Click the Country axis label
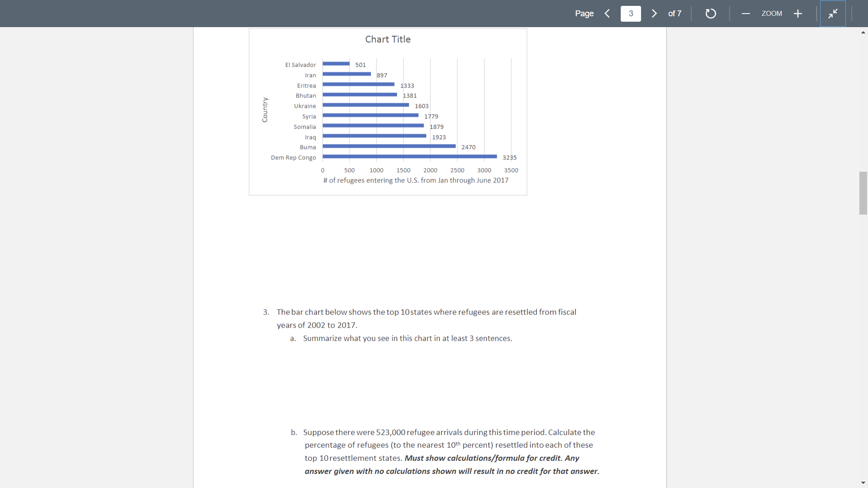The width and height of the screenshot is (868, 488). click(265, 109)
